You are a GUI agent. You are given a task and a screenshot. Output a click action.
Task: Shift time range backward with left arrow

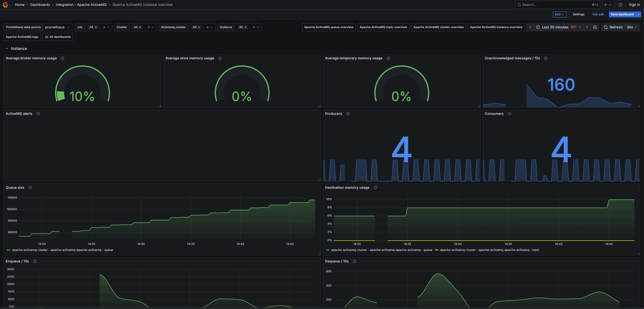pos(530,27)
